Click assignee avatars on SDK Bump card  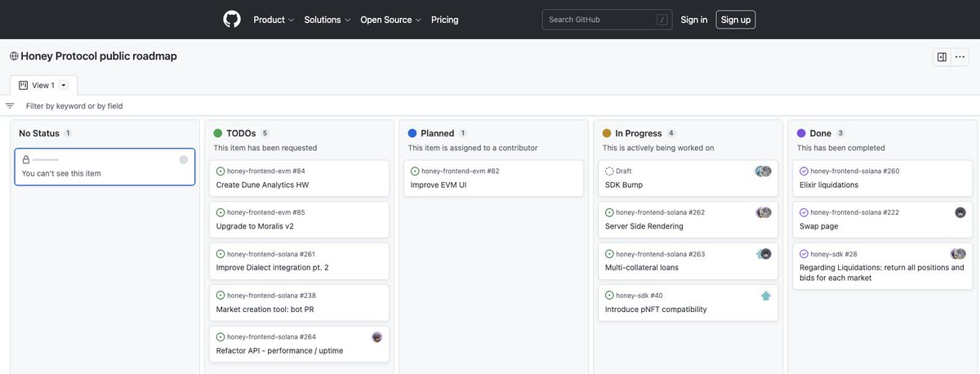764,171
